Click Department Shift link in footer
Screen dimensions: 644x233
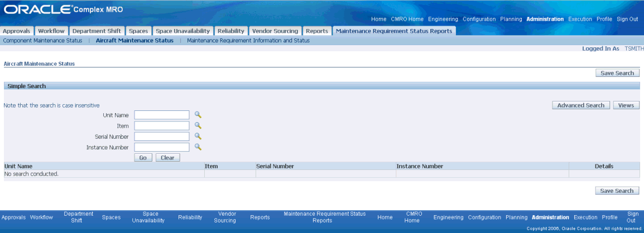[x=79, y=217]
